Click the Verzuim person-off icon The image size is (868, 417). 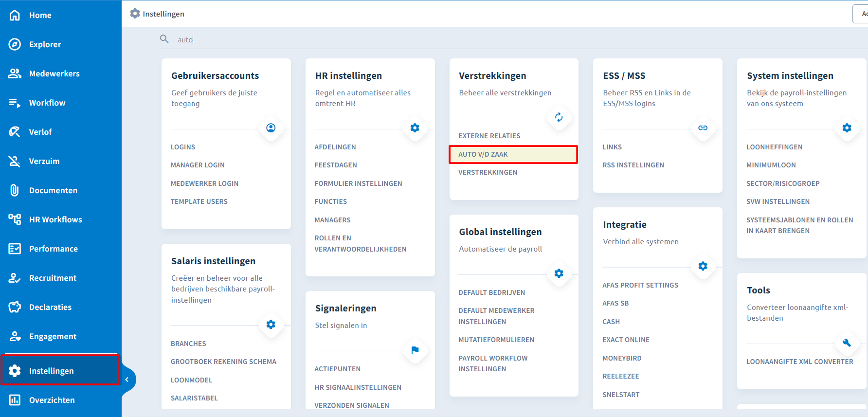point(15,161)
